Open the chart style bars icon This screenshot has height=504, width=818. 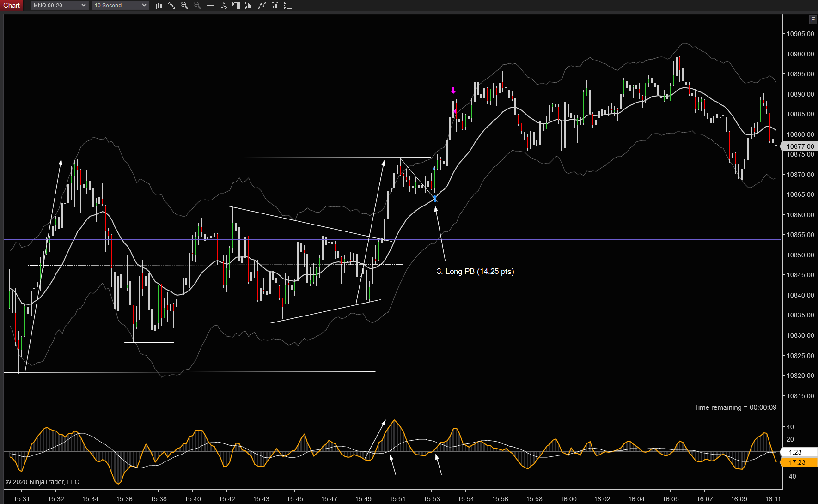(x=159, y=6)
